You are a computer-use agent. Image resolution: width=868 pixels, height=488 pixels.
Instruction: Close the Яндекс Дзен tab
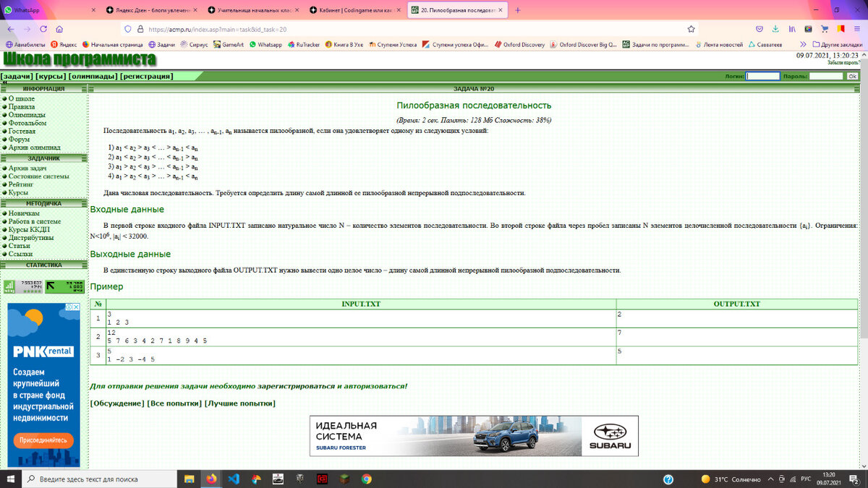pos(194,10)
